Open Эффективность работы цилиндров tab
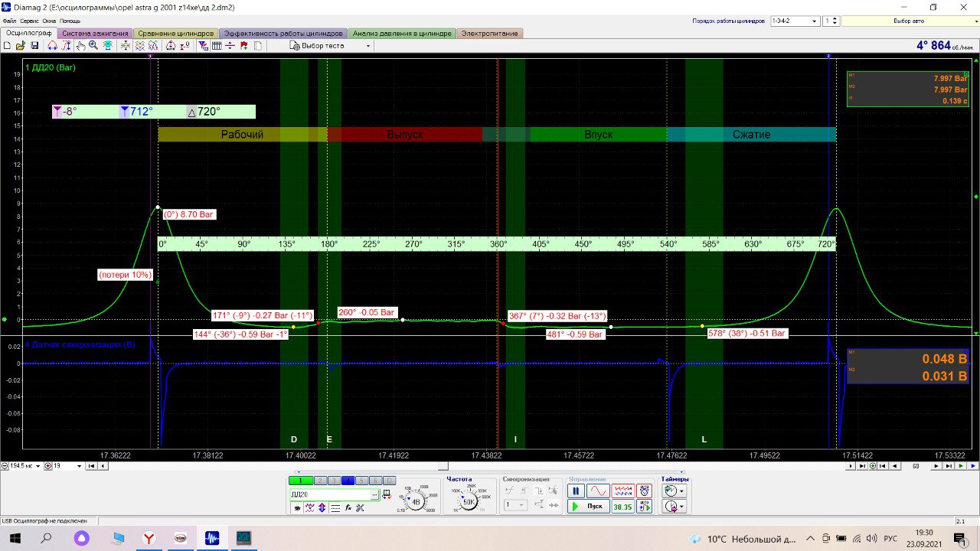 283,34
